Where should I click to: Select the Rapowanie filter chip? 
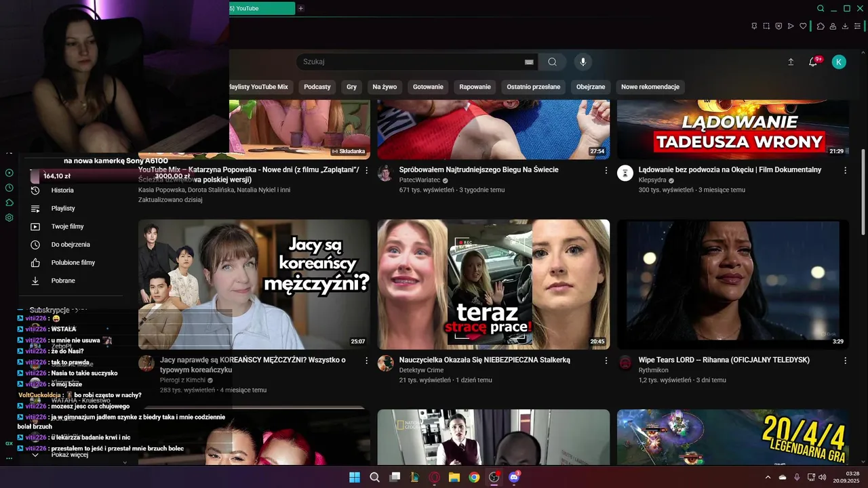(475, 87)
